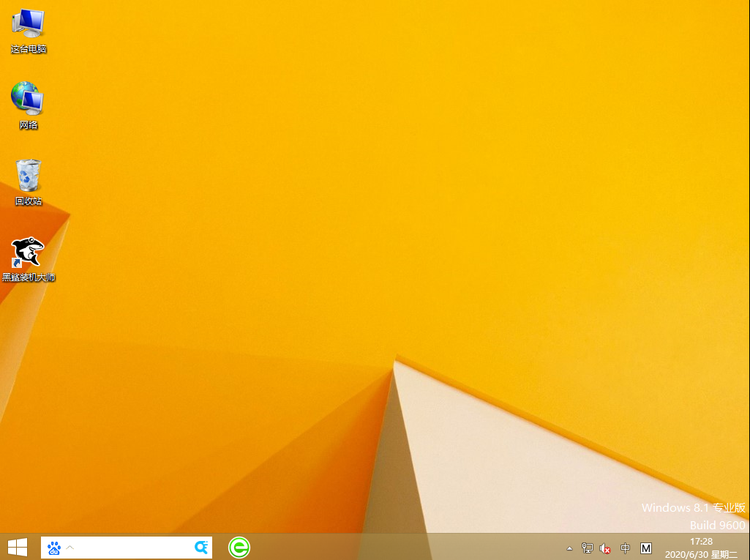This screenshot has width=750, height=560.
Task: Launch the green e browser from the taskbar
Action: (239, 547)
